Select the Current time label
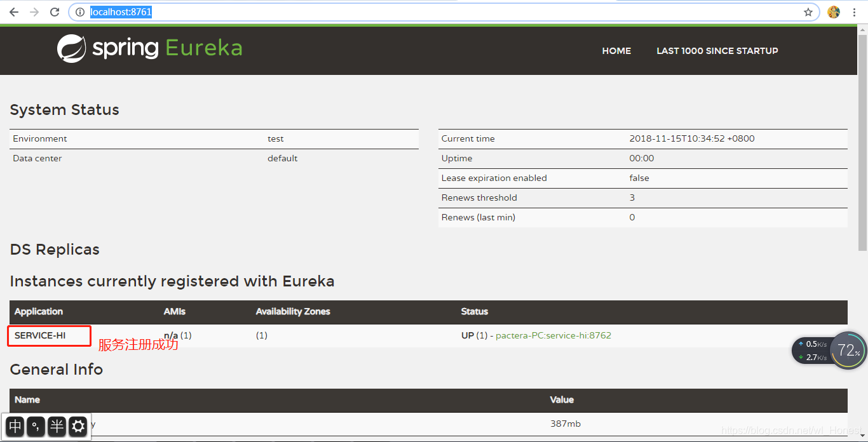 (468, 138)
